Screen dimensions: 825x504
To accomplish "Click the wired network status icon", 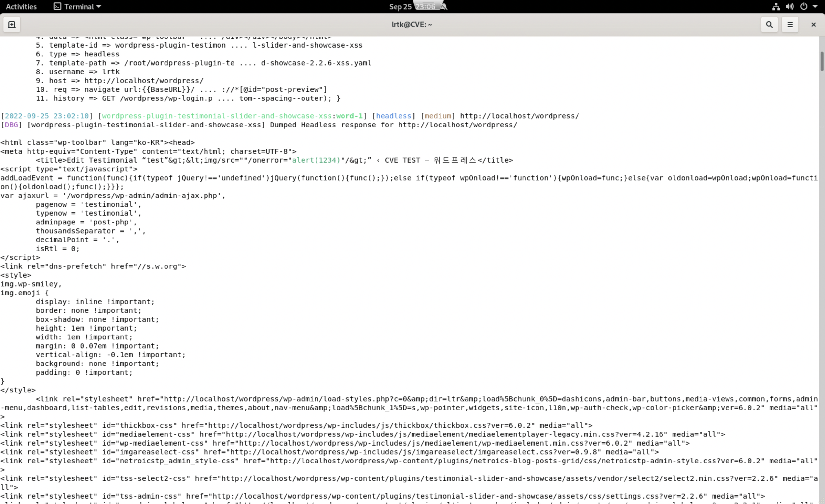I will (776, 6).
